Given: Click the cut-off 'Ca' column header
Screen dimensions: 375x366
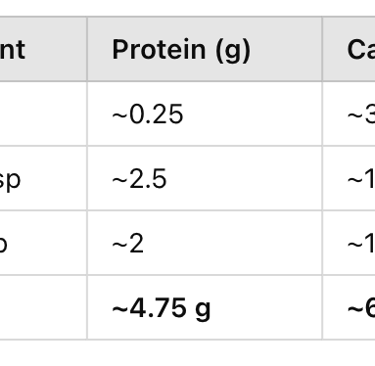Looking at the screenshot, I should (x=349, y=49).
